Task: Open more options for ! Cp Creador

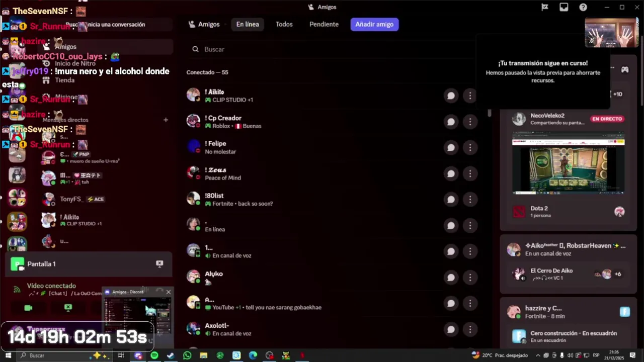Action: pyautogui.click(x=470, y=122)
